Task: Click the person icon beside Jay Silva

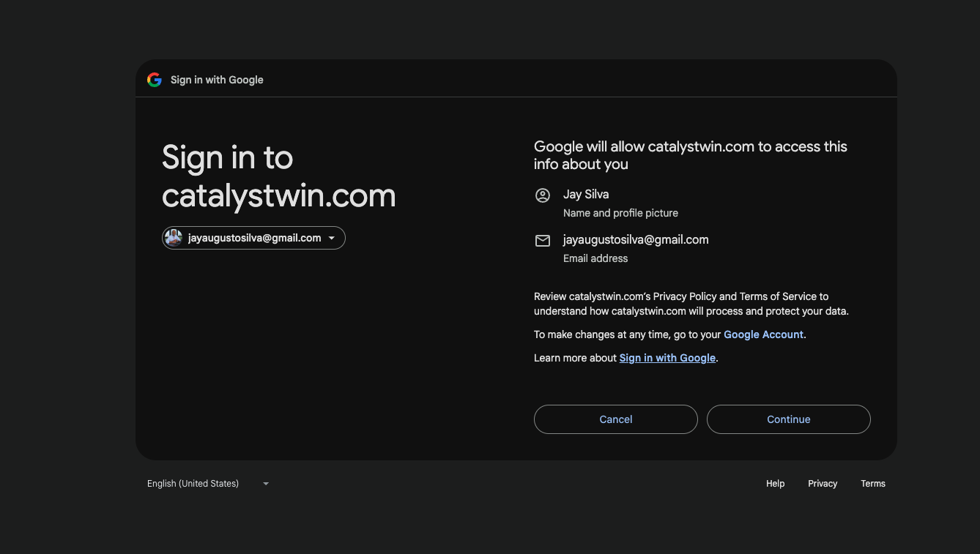Action: pos(543,195)
